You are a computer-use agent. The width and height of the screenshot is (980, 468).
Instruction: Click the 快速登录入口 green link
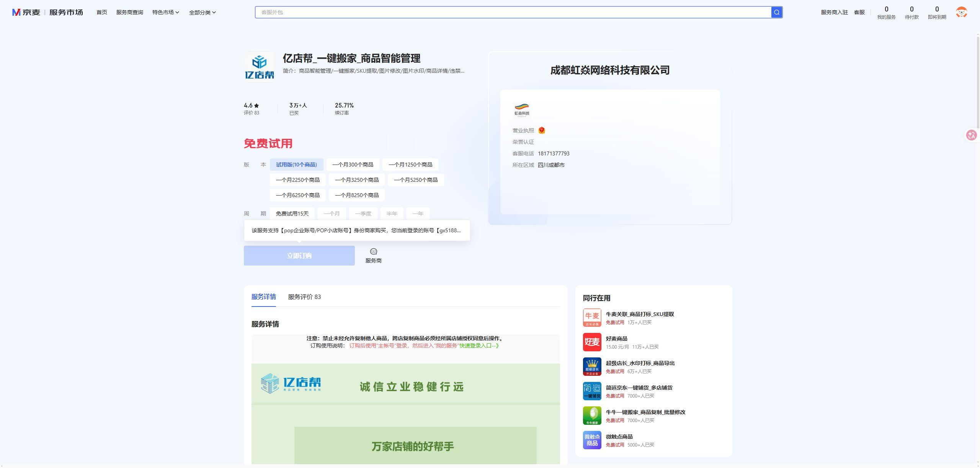[479, 346]
